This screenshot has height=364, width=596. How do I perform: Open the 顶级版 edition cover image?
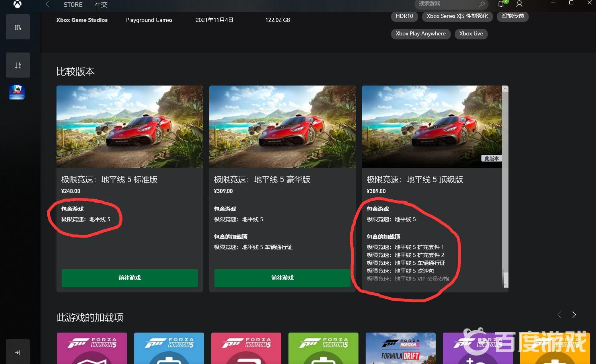[432, 127]
